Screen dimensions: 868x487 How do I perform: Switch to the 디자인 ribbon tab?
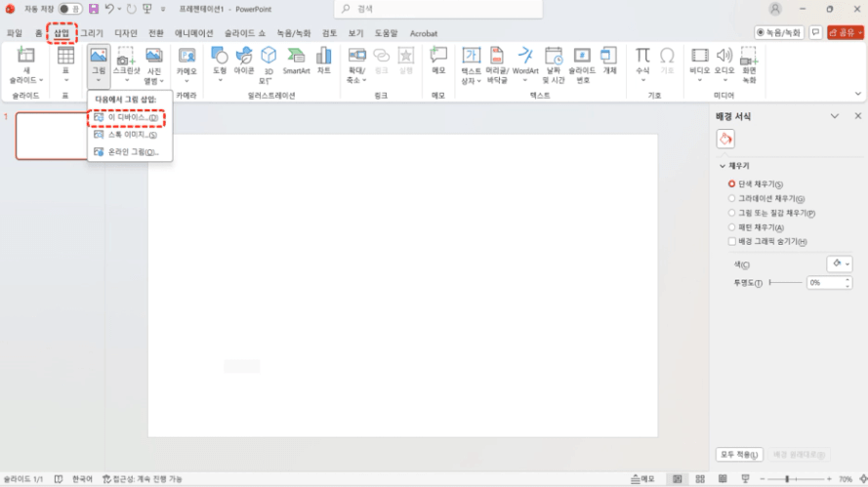126,33
